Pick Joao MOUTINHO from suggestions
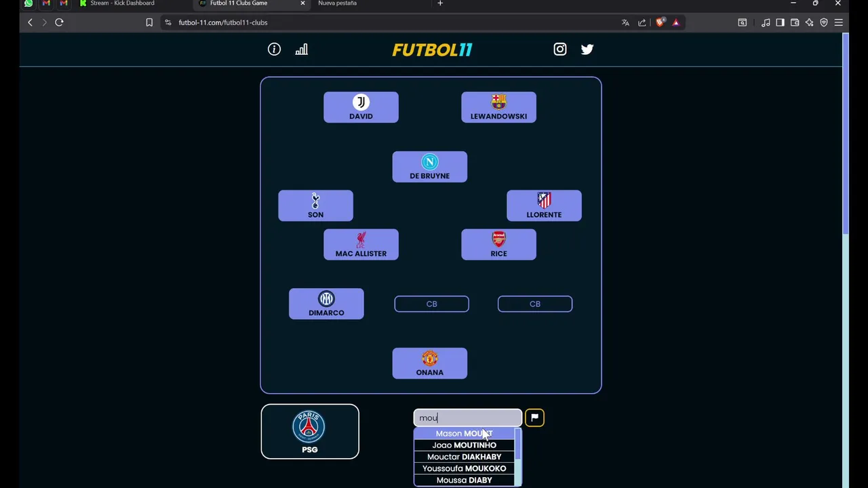The width and height of the screenshot is (868, 488). (465, 445)
